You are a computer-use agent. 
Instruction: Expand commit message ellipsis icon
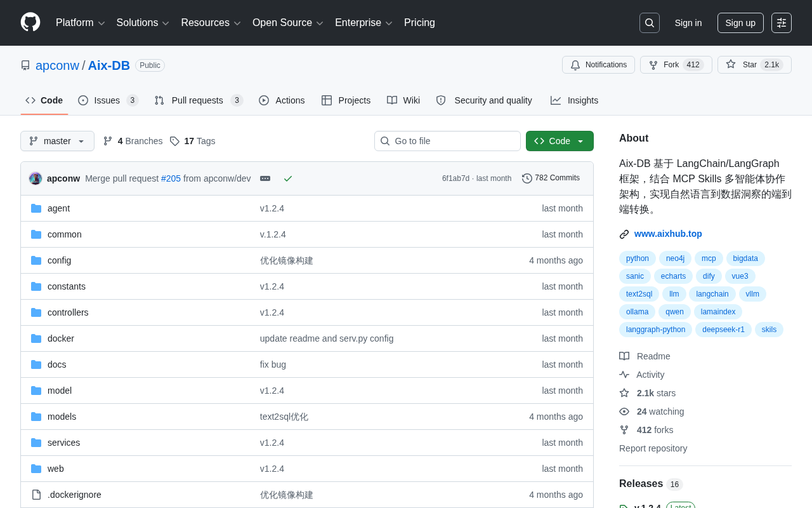(x=265, y=178)
